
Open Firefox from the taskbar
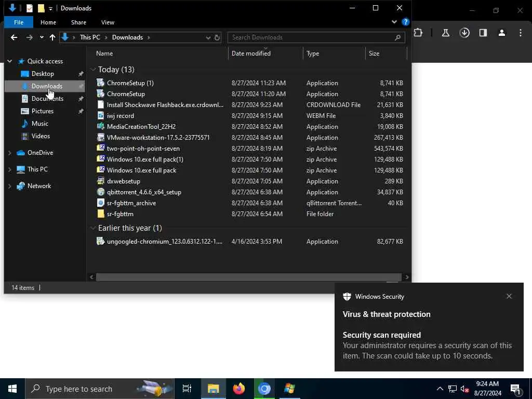[239, 389]
